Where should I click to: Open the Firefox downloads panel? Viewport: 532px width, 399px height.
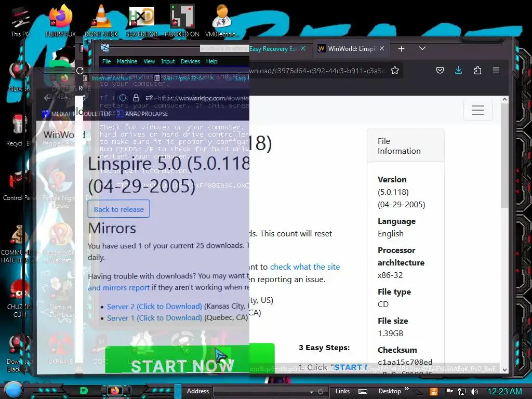tap(458, 70)
